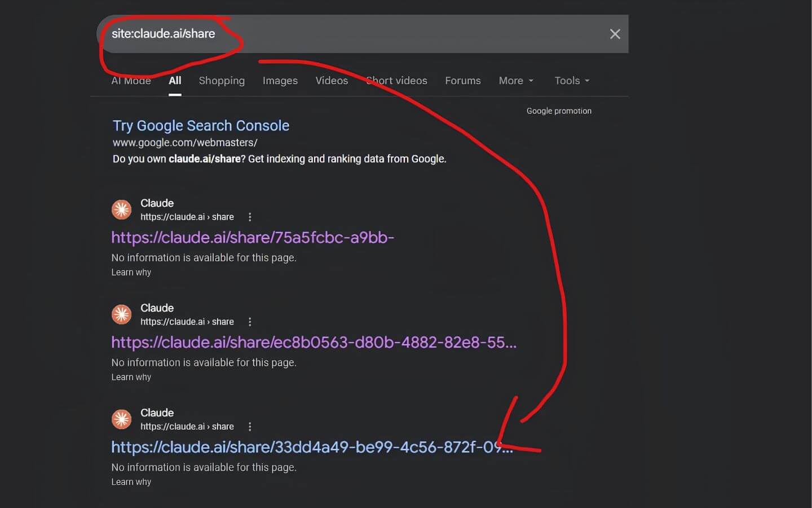The image size is (812, 508).
Task: Click Learn why under the ec8b0563 result
Action: point(131,378)
